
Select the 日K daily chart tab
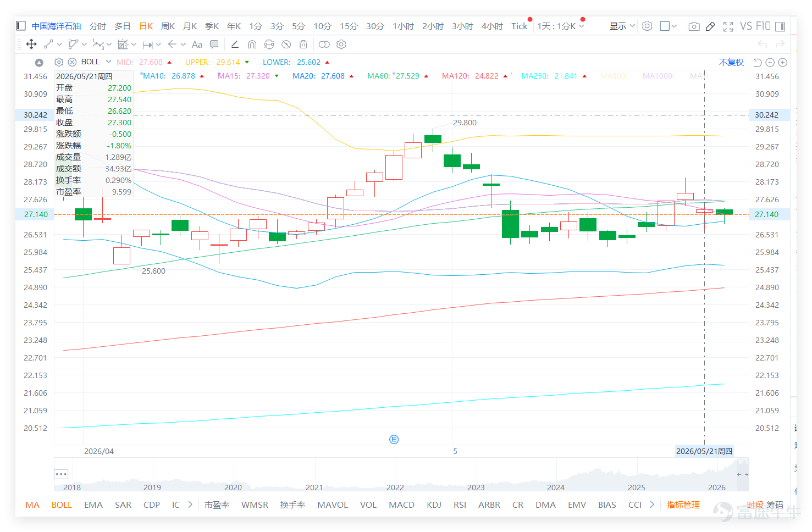(x=146, y=26)
